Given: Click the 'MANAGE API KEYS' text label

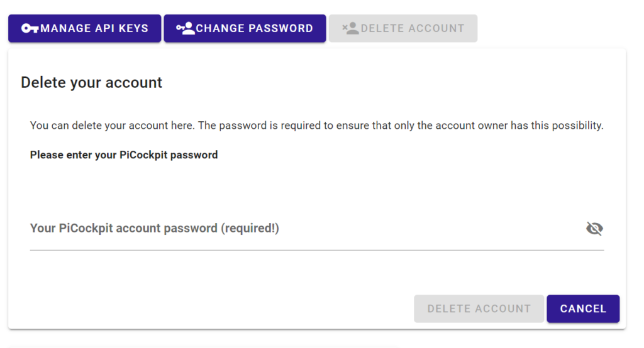Looking at the screenshot, I should (x=94, y=28).
